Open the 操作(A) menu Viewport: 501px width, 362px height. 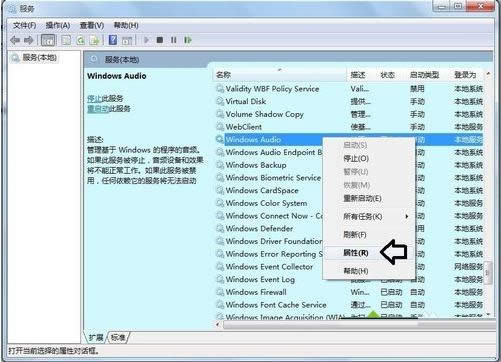58,25
